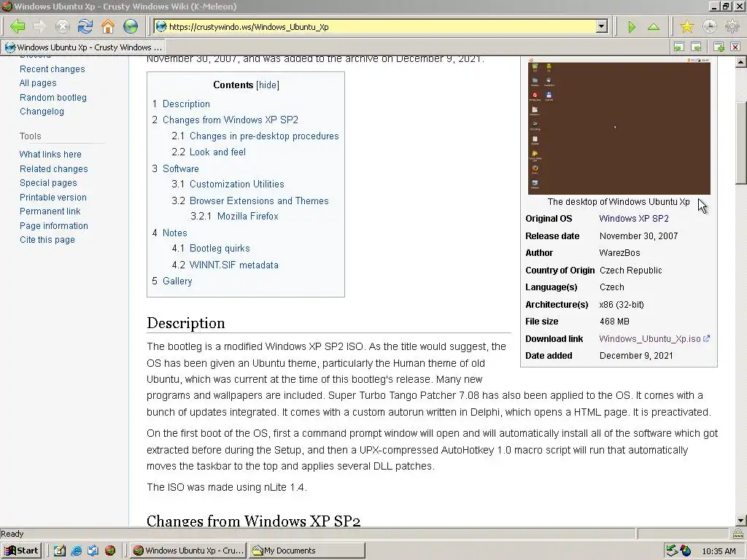Go back with the green left arrow
This screenshot has height=560, width=747.
18,26
